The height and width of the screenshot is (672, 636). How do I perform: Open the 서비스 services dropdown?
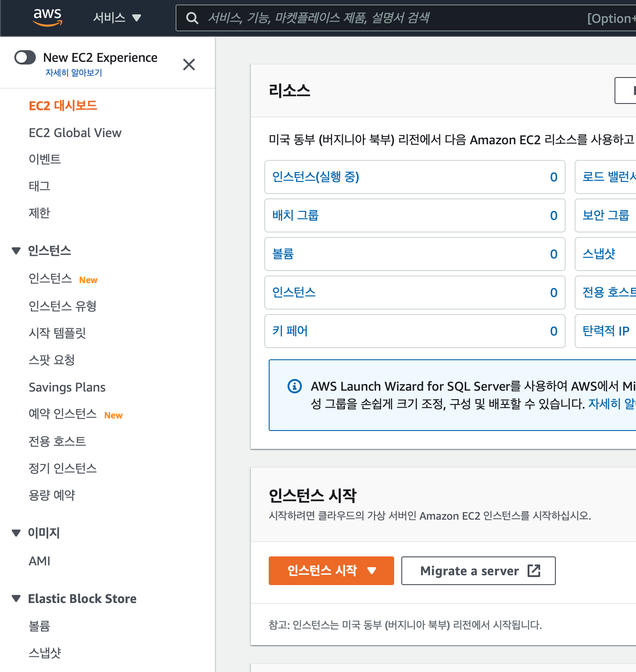(117, 18)
